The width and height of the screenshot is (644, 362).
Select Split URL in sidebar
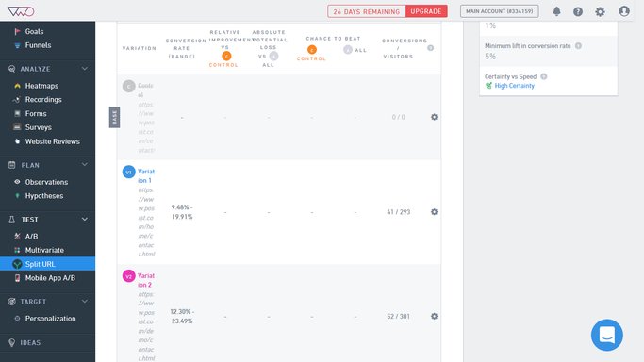(x=48, y=264)
